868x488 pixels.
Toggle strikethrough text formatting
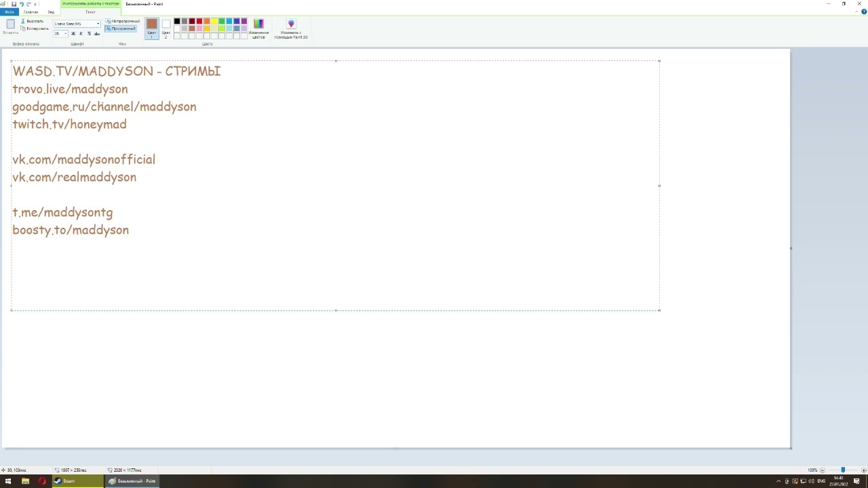[x=97, y=33]
